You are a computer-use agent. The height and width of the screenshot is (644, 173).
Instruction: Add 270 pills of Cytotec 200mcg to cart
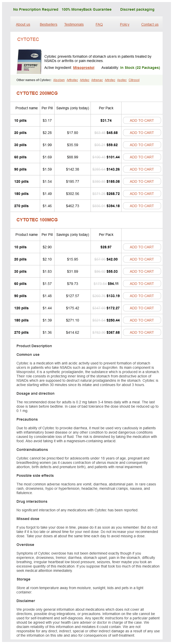[142, 206]
